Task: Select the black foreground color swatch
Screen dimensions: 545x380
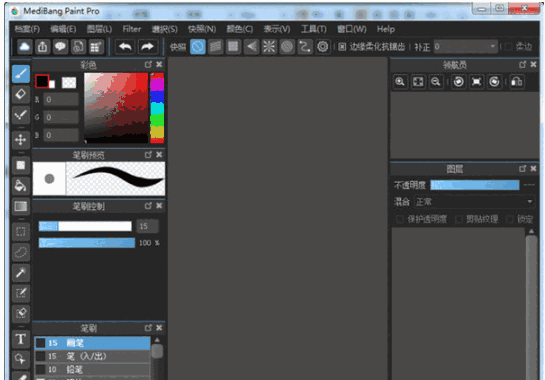Action: [x=42, y=82]
